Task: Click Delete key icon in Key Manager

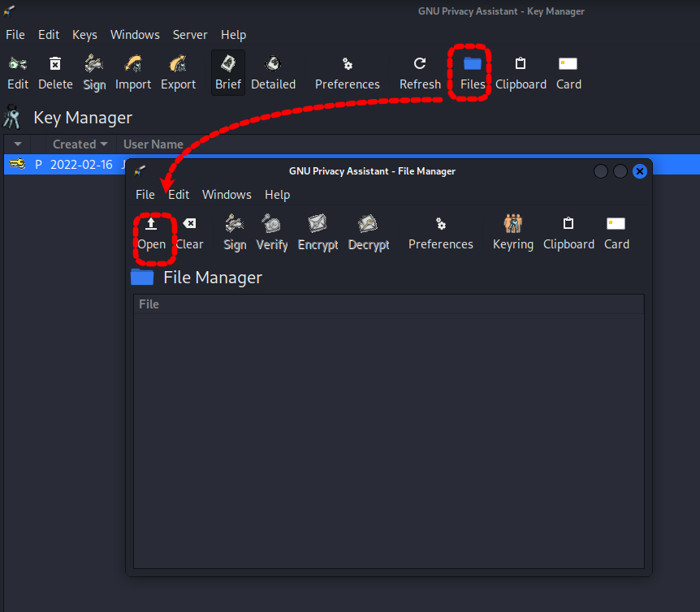Action: click(x=55, y=73)
